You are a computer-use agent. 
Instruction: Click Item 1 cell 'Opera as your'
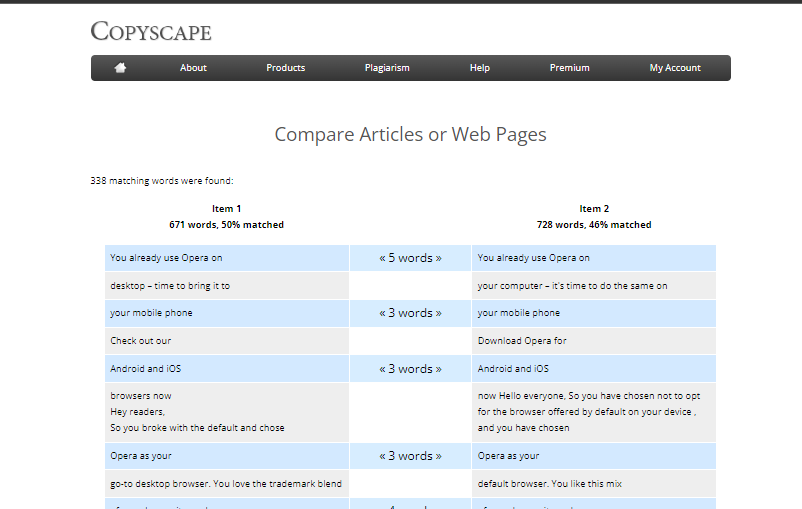227,456
